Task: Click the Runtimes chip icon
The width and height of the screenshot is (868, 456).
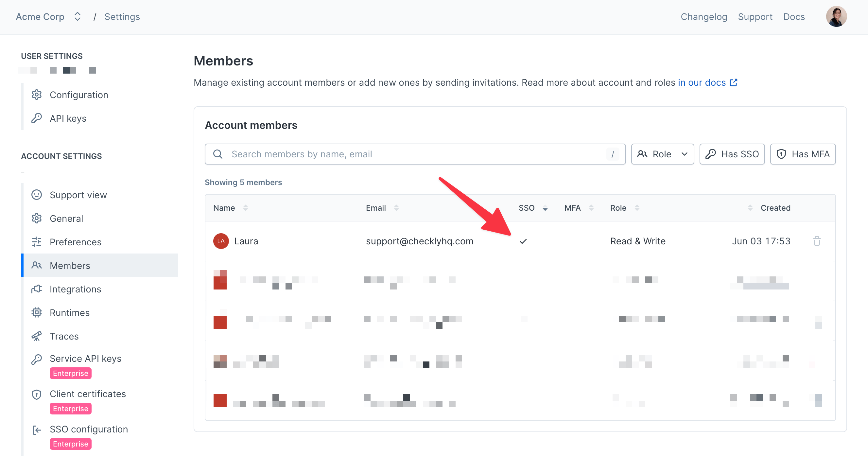Action: pos(36,313)
